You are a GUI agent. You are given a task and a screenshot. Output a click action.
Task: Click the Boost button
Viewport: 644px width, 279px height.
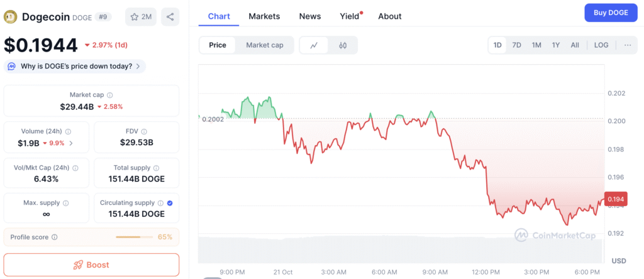[x=91, y=265]
